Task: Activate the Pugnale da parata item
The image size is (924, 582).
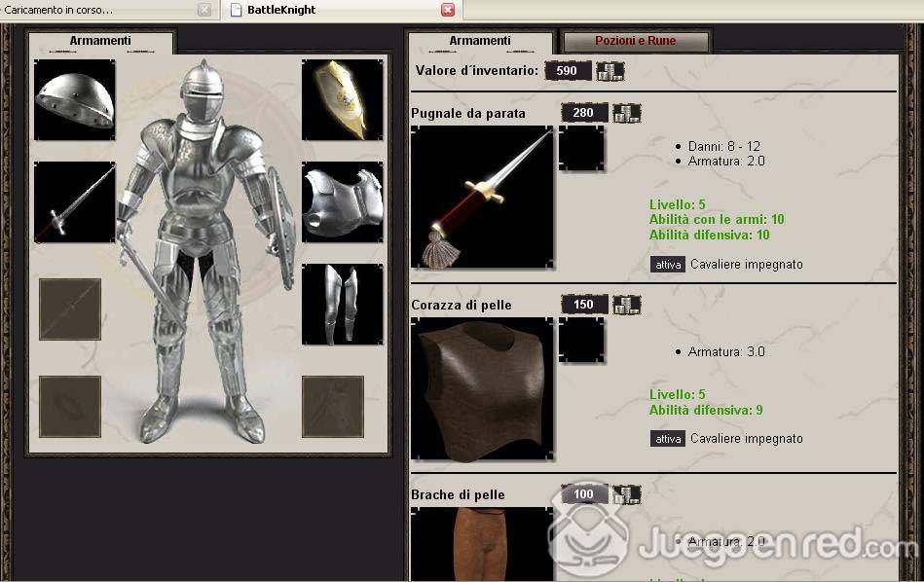Action: (x=668, y=264)
